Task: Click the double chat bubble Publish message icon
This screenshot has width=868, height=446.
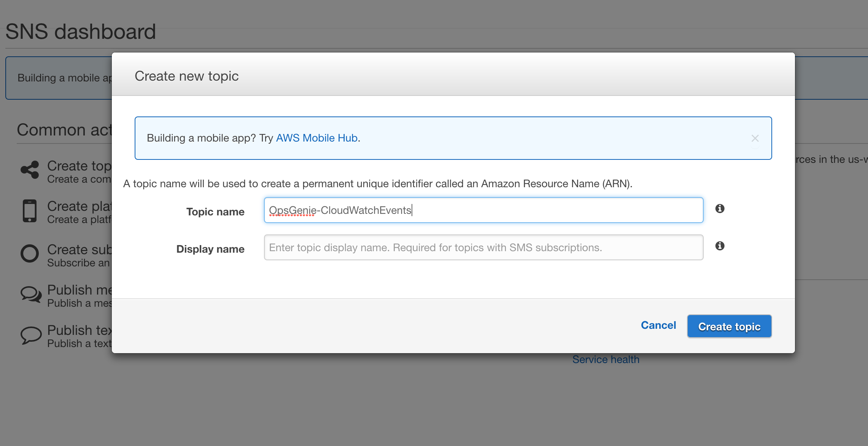Action: click(x=30, y=294)
